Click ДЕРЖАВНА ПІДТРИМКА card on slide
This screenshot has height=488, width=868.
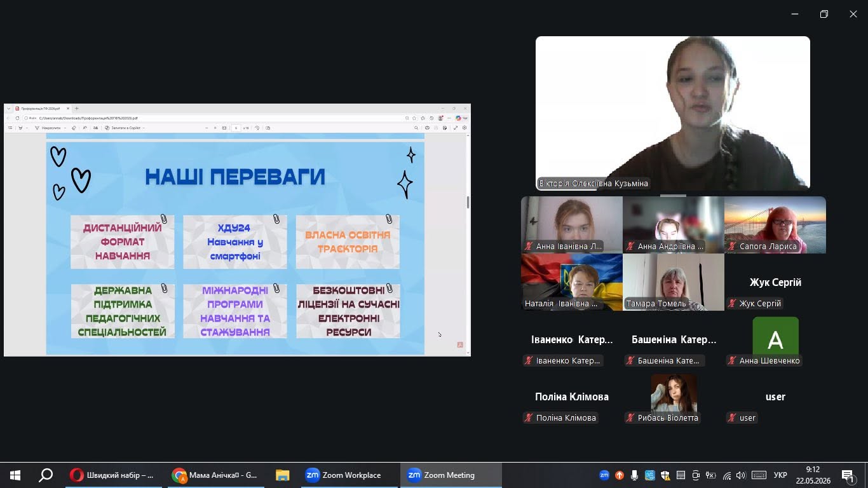[123, 311]
